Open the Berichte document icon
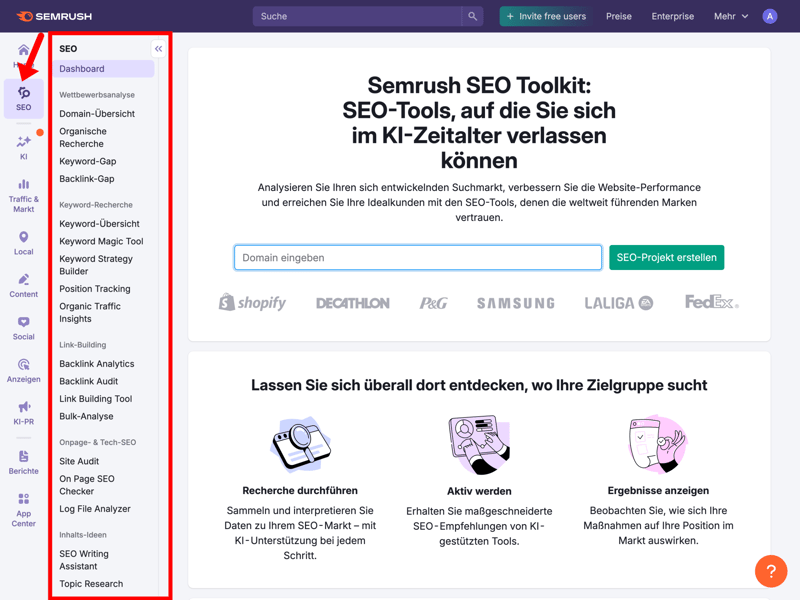This screenshot has height=600, width=800. (23, 456)
